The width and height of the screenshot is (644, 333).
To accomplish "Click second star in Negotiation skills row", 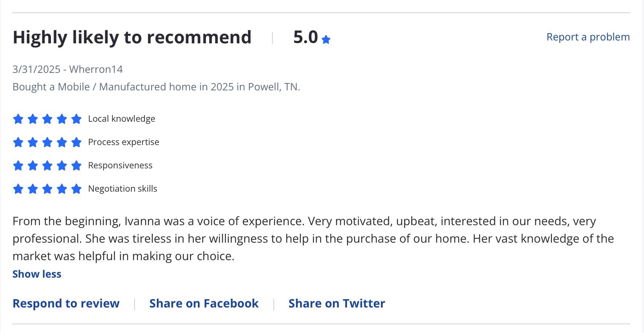I will point(33,189).
